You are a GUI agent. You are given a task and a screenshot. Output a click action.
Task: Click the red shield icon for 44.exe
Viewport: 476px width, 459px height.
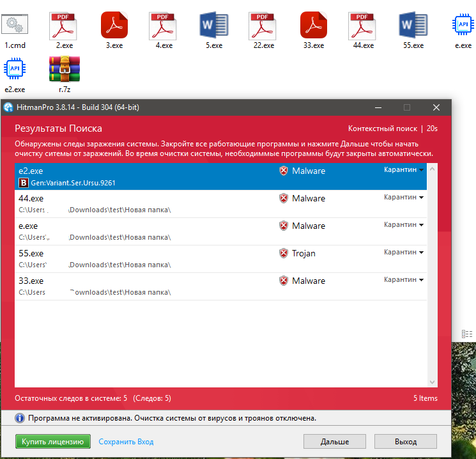point(284,198)
